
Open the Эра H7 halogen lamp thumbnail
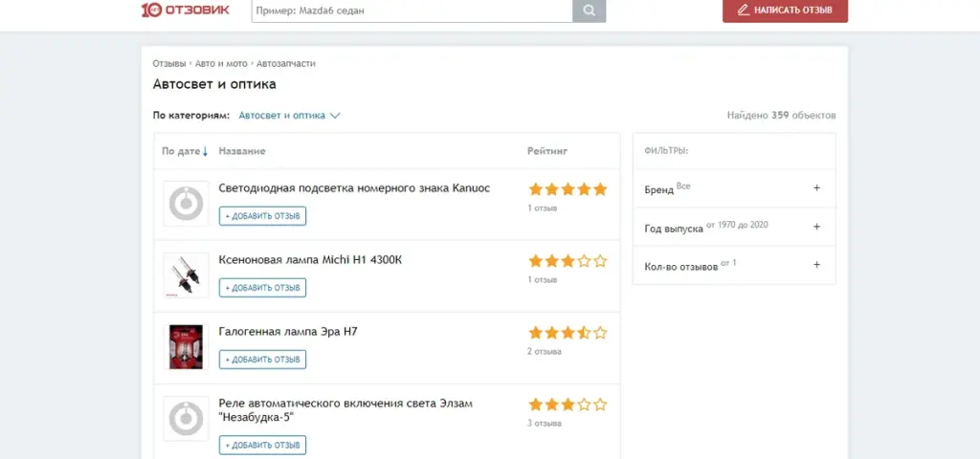186,347
